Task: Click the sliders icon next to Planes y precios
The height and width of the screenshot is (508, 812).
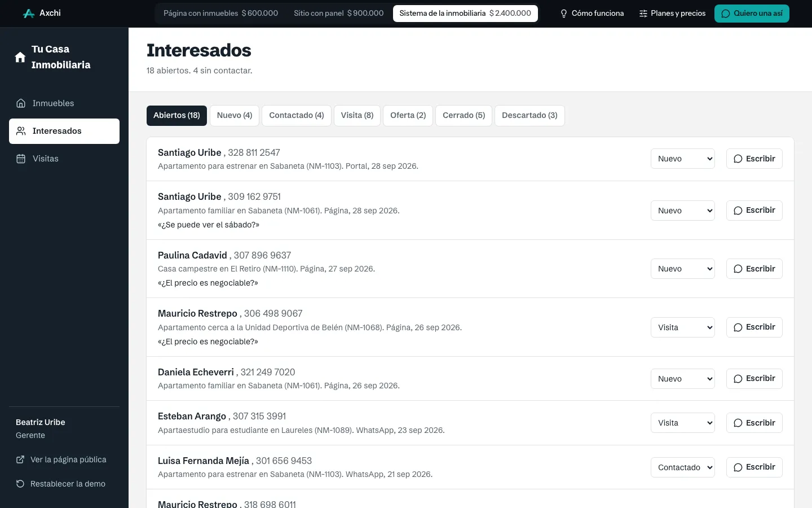Action: point(643,14)
